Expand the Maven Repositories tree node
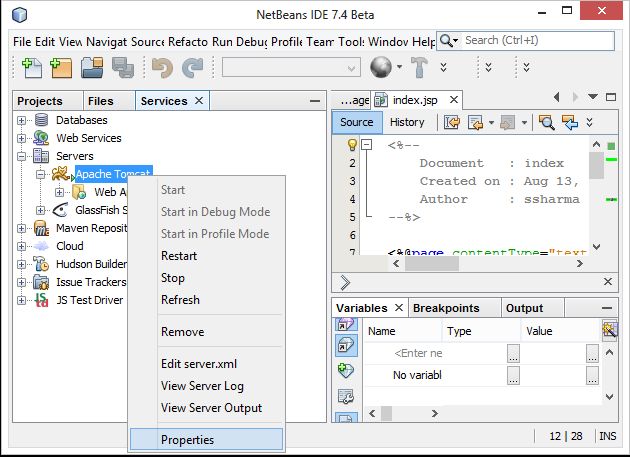The height and width of the screenshot is (457, 630). coord(21,228)
